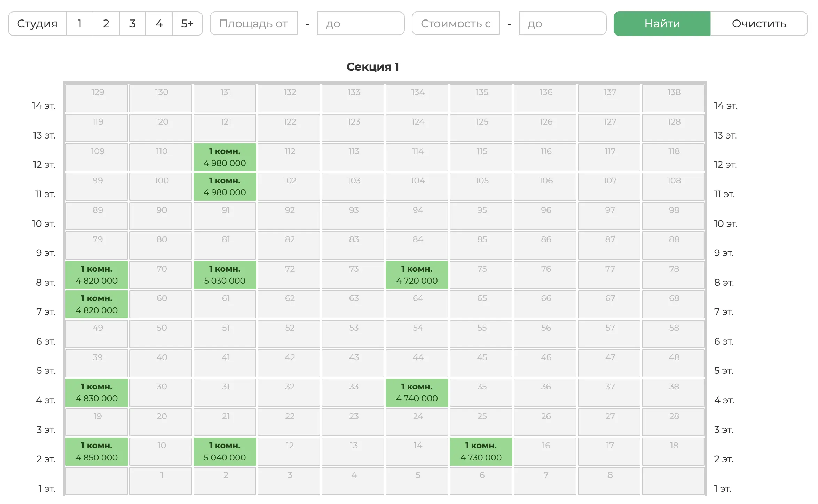This screenshot has height=504, width=818.
Task: Open the available apartment priced 4 720 000
Action: click(417, 275)
